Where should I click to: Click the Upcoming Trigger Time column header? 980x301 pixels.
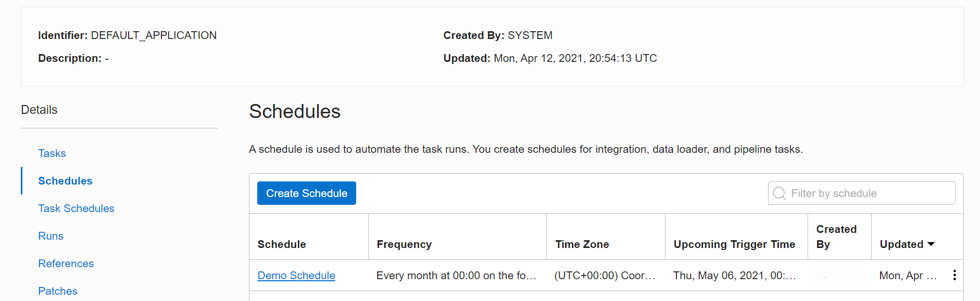pyautogui.click(x=734, y=244)
